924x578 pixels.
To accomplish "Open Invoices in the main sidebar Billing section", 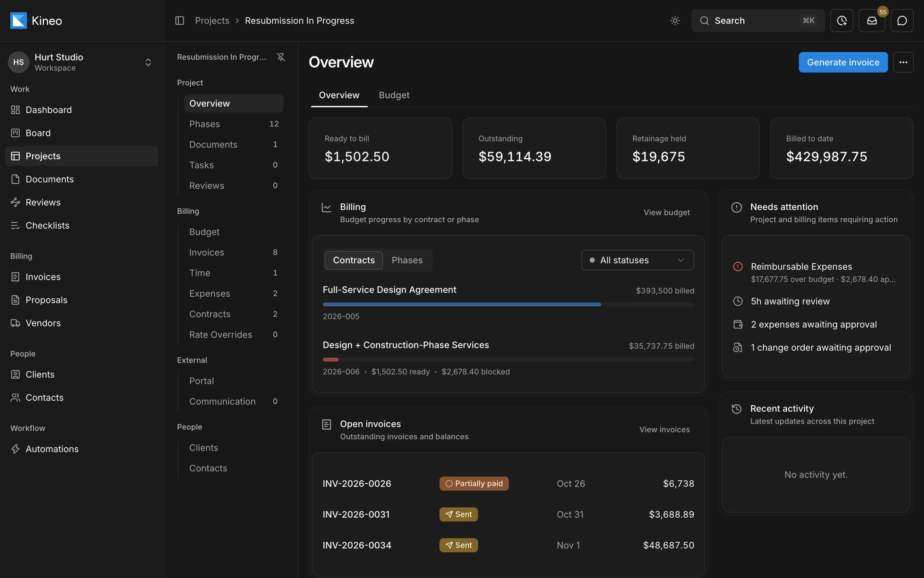I will point(82,277).
